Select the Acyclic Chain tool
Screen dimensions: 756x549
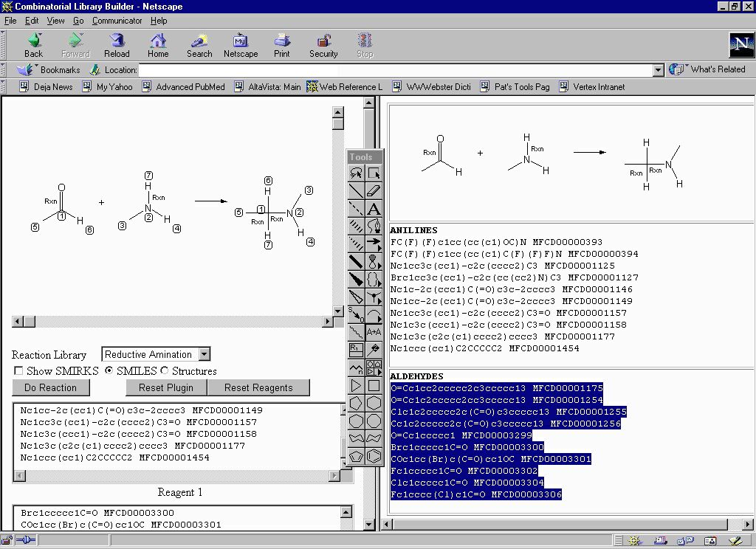356,368
